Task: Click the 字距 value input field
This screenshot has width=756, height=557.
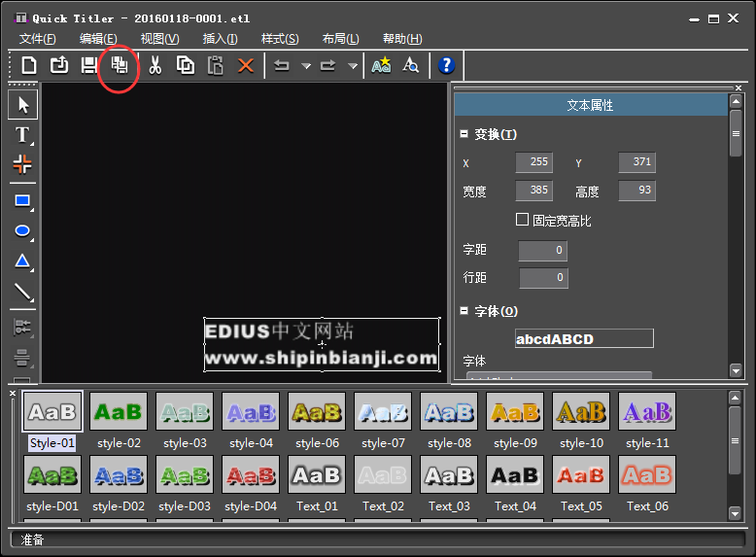Action: (x=542, y=251)
